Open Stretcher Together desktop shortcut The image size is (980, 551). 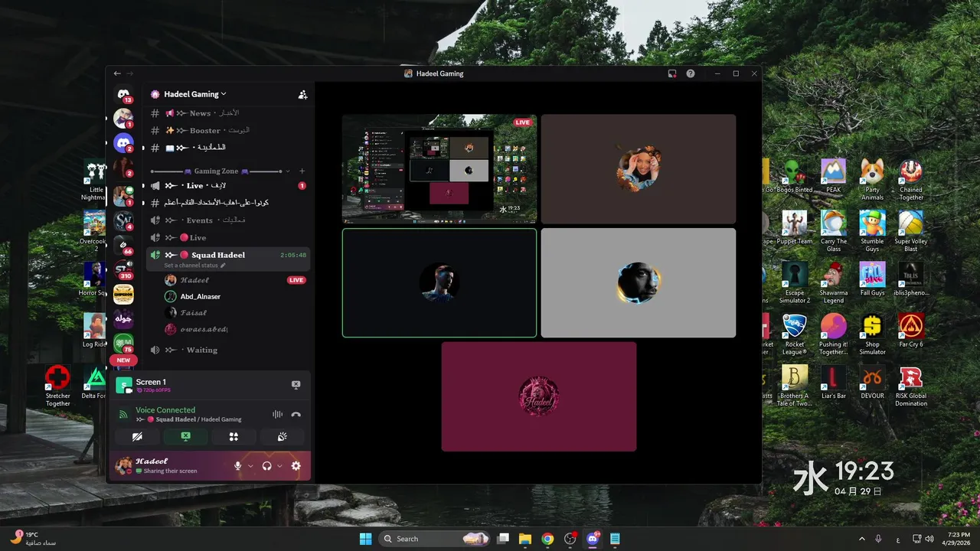(x=57, y=385)
